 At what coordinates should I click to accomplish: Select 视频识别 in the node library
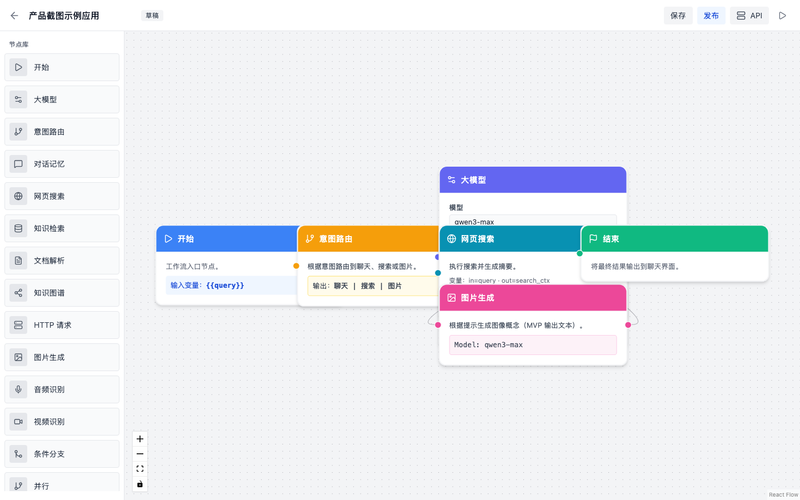pos(62,421)
